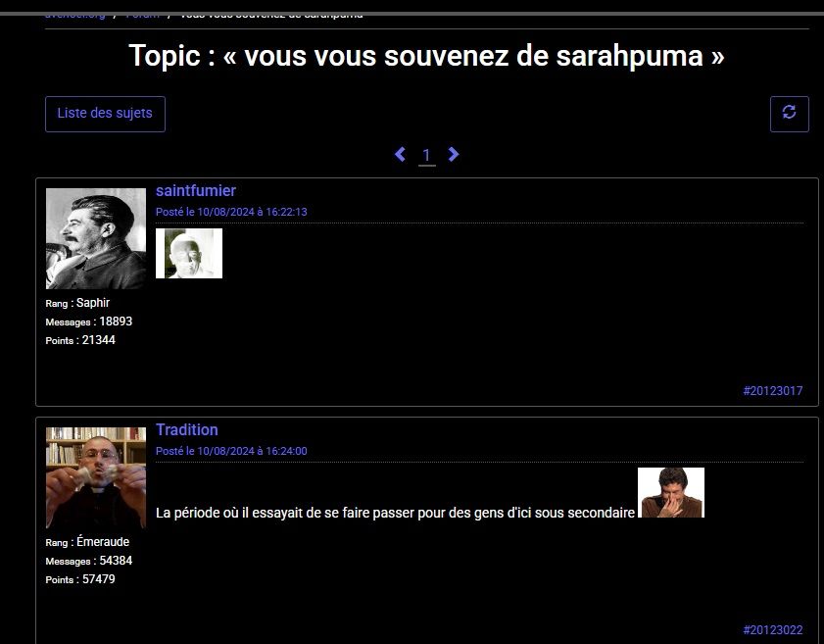Click rank value Saphir
Image resolution: width=824 pixels, height=644 pixels.
(x=93, y=303)
